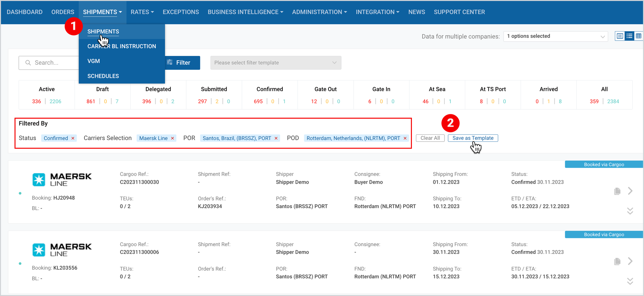Click the Maersk Line logo for booking KL203556
Viewport: 644px width, 296px height.
click(62, 250)
